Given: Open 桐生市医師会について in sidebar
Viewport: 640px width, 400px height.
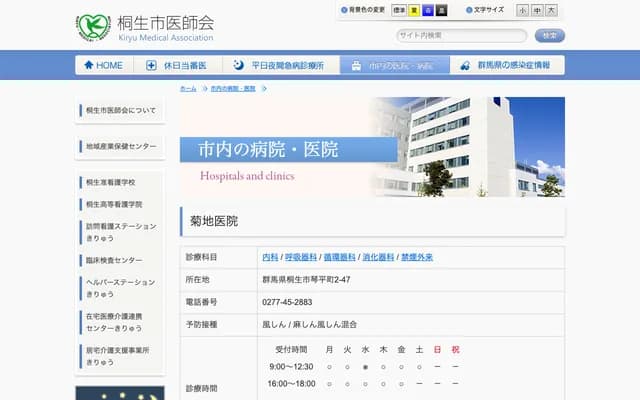Looking at the screenshot, I should [120, 109].
